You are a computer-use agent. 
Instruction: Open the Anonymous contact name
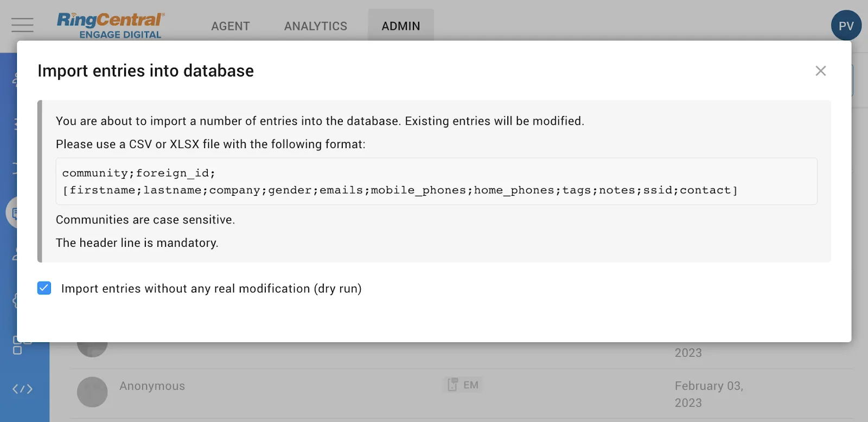click(x=152, y=386)
